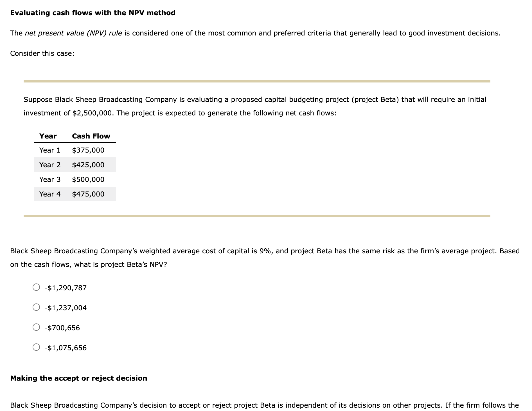
Task: Select the -$1,075,656 answer option
Action: (37, 347)
